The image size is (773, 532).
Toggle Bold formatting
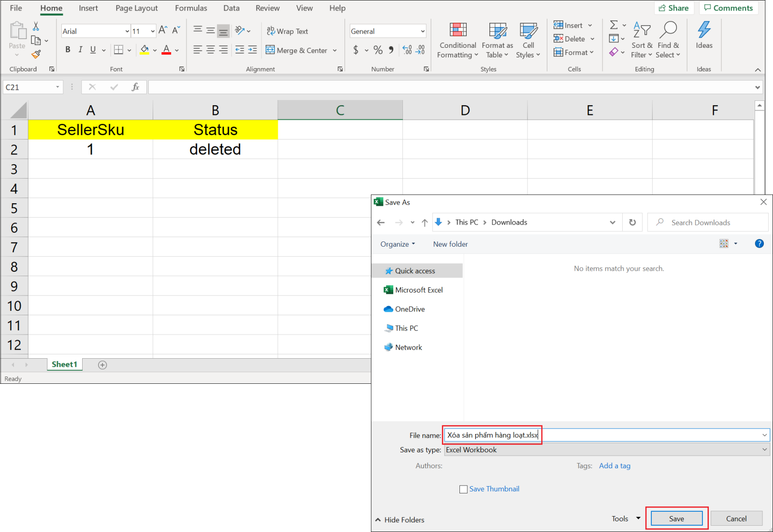pyautogui.click(x=68, y=50)
